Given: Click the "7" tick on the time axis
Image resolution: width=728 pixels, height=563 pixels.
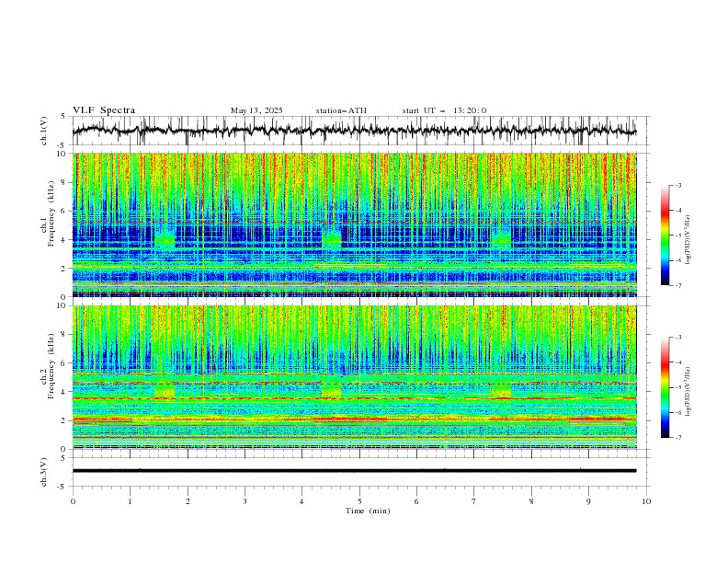Looking at the screenshot, I should [474, 501].
